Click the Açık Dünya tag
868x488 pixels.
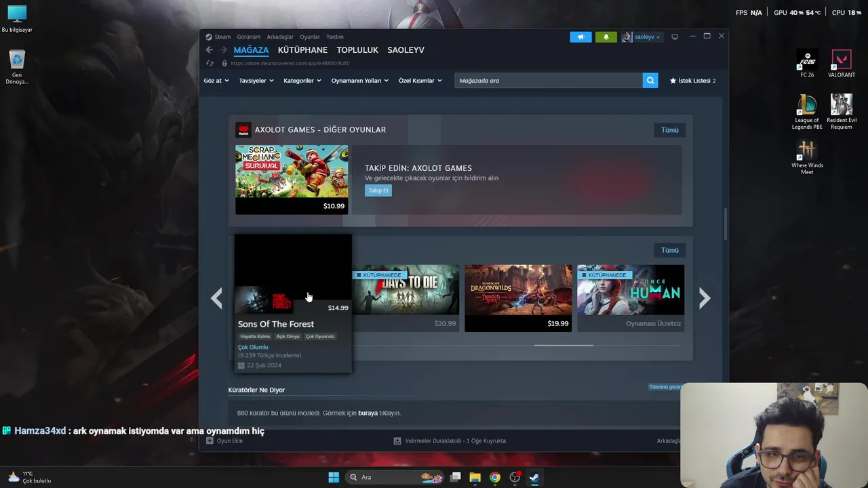288,337
